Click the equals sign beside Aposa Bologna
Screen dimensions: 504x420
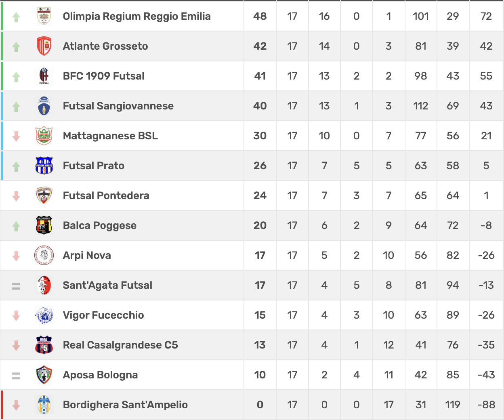[x=16, y=376]
